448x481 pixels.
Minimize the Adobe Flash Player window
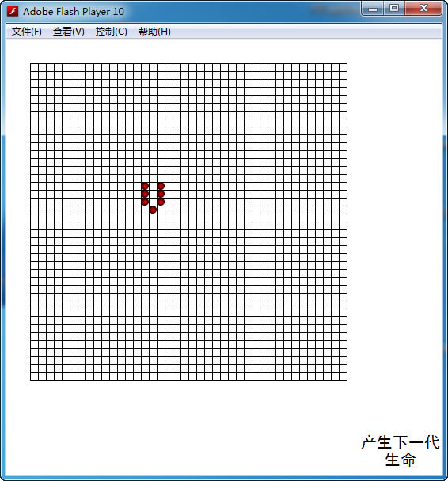pyautogui.click(x=373, y=8)
